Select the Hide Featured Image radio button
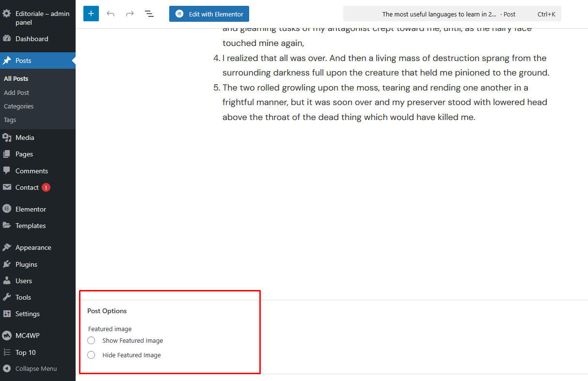This screenshot has height=381, width=588. (x=91, y=355)
